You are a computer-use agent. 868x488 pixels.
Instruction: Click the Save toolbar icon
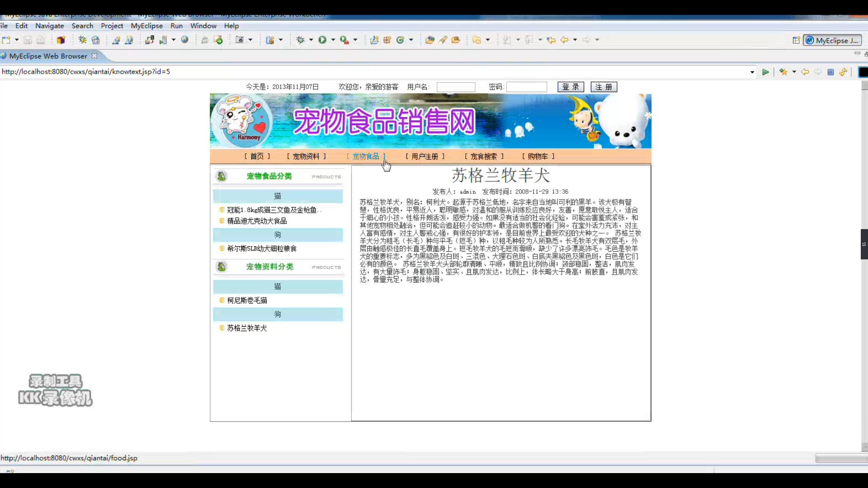click(x=28, y=40)
